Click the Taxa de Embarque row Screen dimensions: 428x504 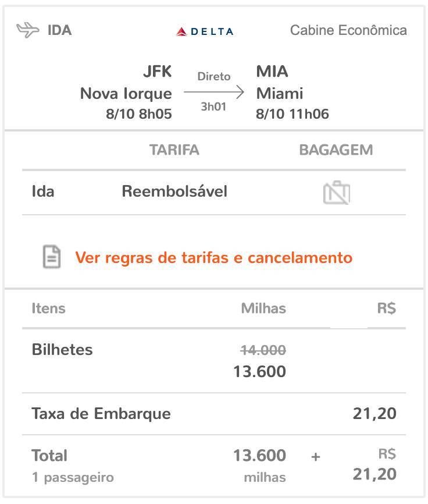coord(214,414)
